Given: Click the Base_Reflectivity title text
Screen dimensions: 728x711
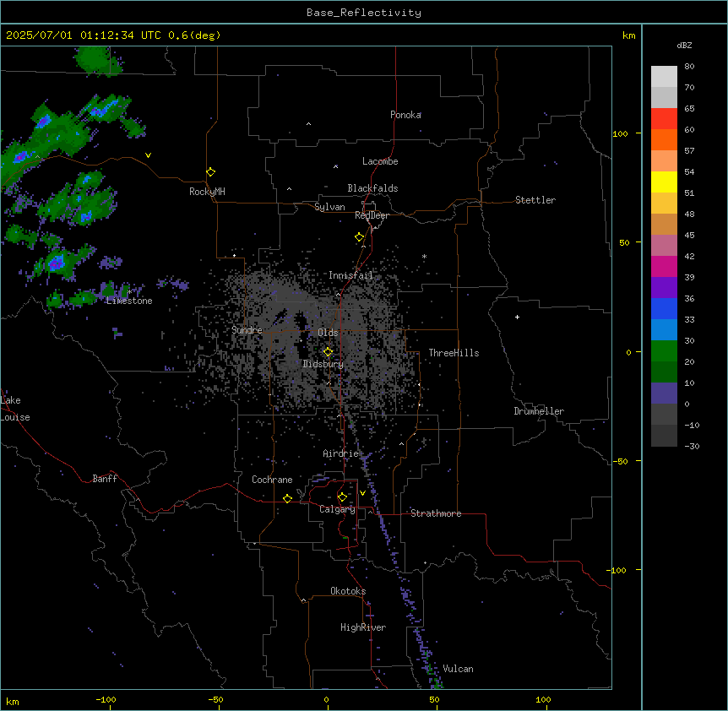Looking at the screenshot, I should (x=364, y=13).
